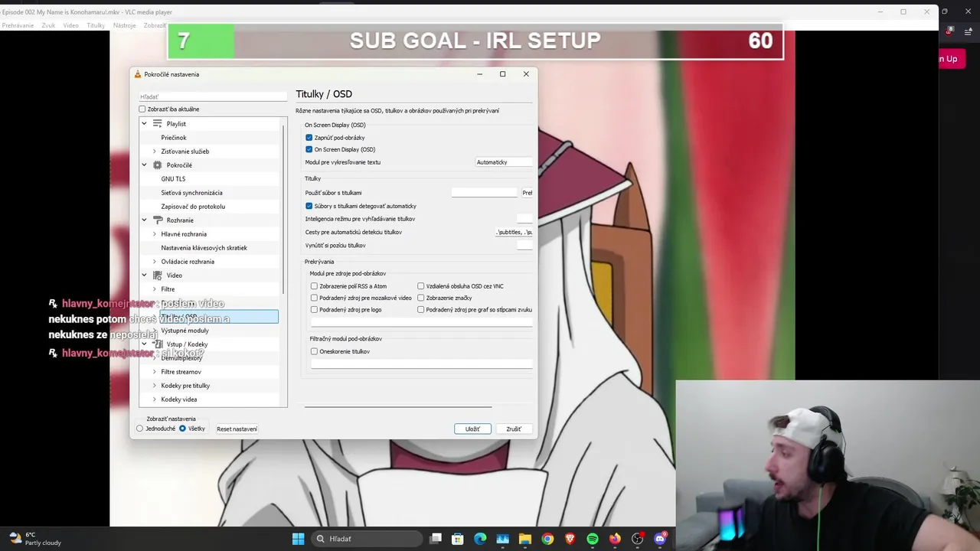Enable Vzdialená obsluha OSD cez VNC
This screenshot has width=980, height=551.
pos(421,286)
